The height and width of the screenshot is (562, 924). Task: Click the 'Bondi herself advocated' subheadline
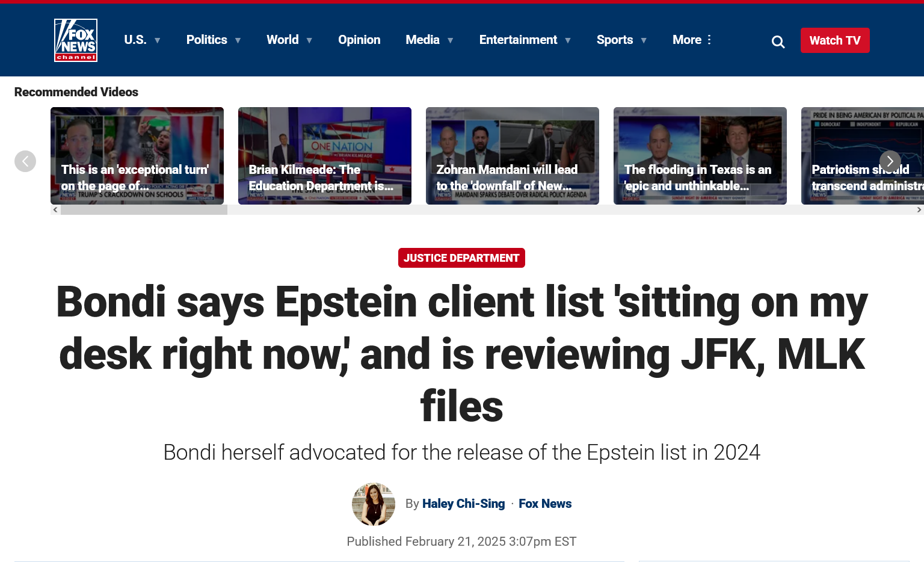click(462, 452)
